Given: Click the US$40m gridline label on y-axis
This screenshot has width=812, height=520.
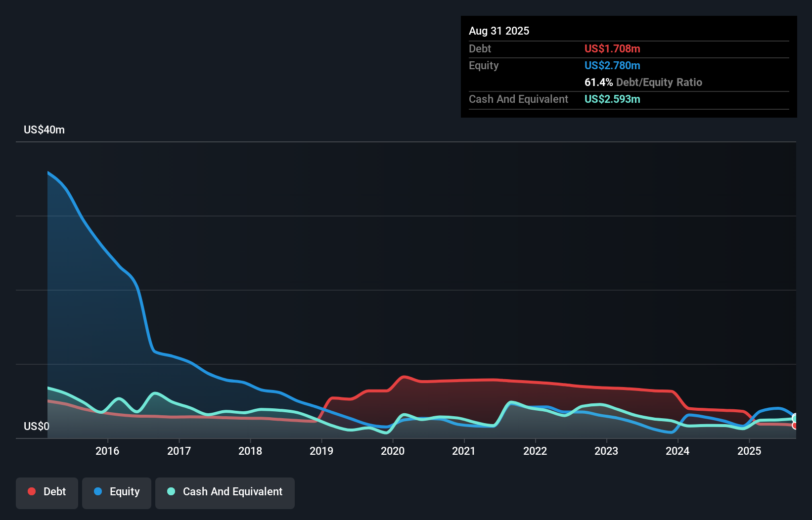Looking at the screenshot, I should (44, 130).
